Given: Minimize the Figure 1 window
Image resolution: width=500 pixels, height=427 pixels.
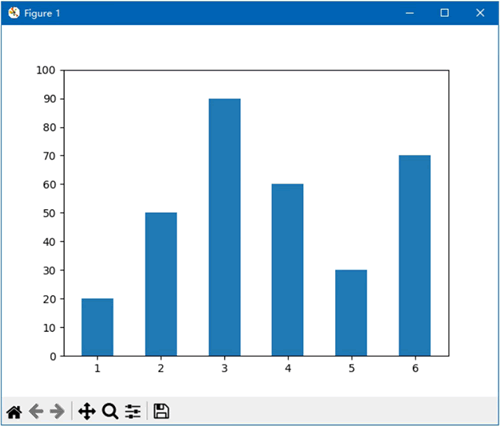Looking at the screenshot, I should click(x=410, y=13).
